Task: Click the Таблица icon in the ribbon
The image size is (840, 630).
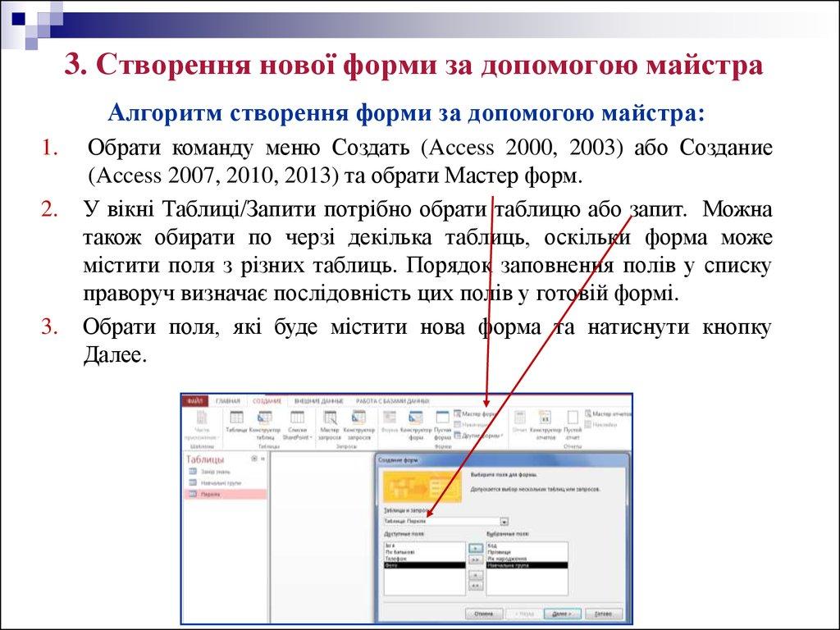Action: pos(235,422)
